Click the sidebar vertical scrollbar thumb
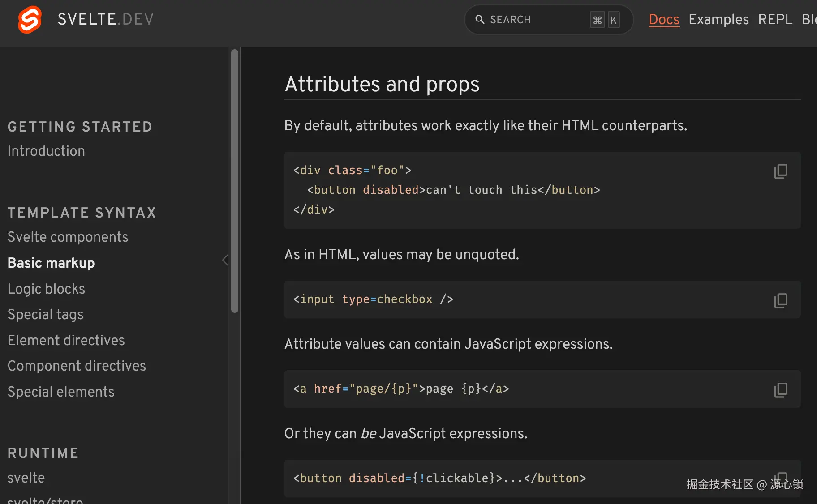Viewport: 817px width, 504px height. [234, 179]
